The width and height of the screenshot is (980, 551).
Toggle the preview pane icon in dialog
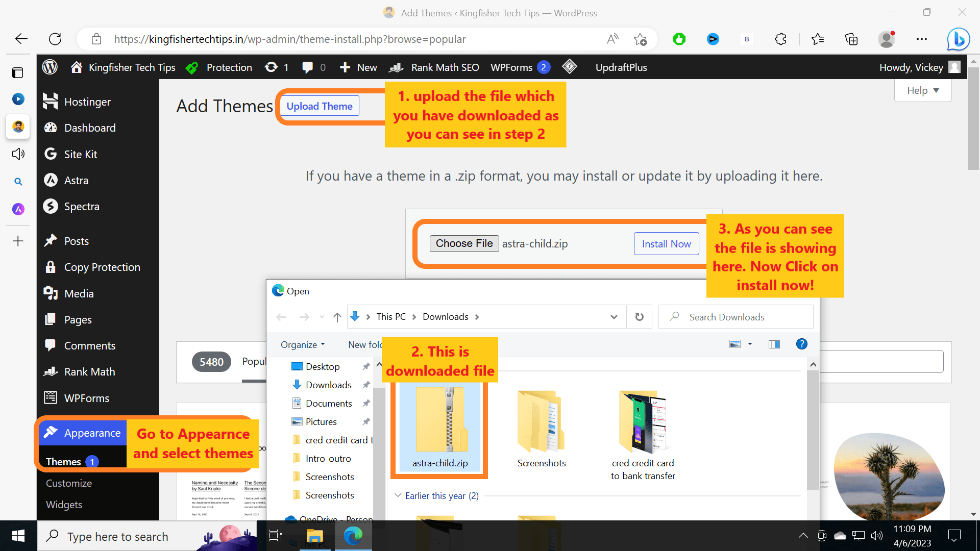[x=774, y=344]
